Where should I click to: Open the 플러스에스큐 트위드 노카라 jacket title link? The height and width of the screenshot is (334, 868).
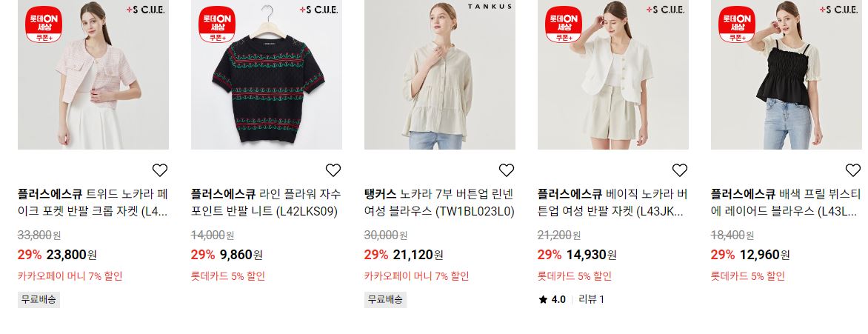click(x=93, y=203)
